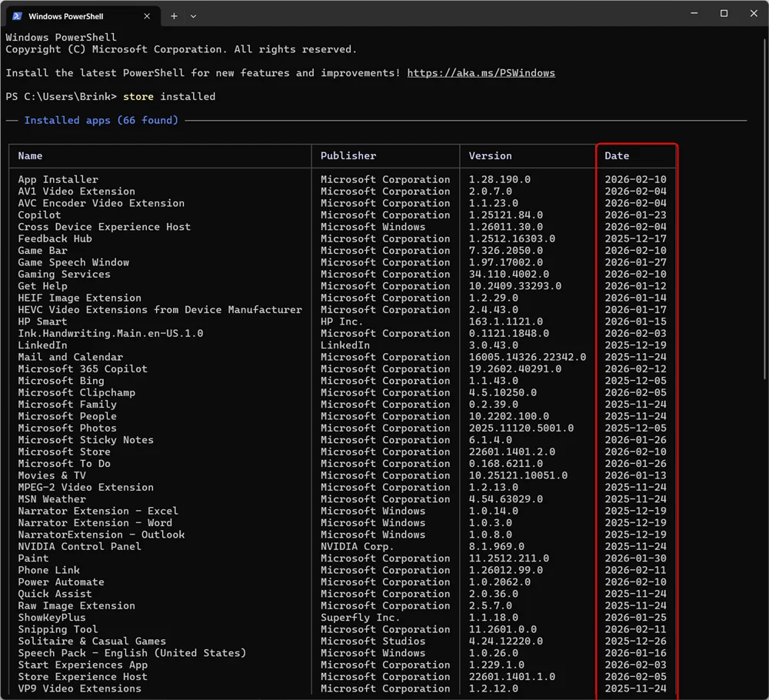This screenshot has height=700, width=769.
Task: Click 'Game Speech Window' entry
Action: pyautogui.click(x=74, y=262)
